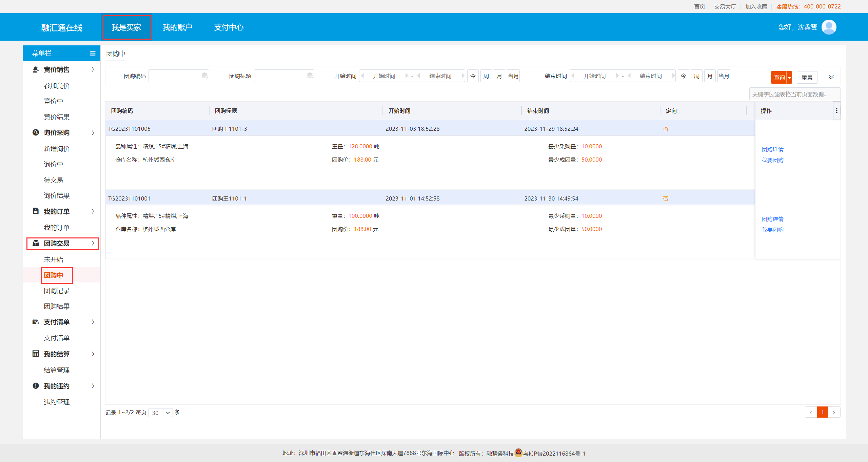The image size is (868, 462).
Task: Click the 我的结算 calculator icon
Action: (x=36, y=354)
